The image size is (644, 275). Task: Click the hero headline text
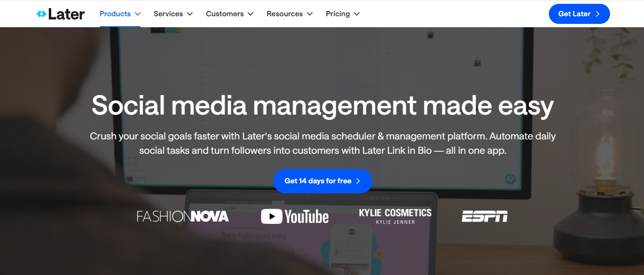point(323,105)
